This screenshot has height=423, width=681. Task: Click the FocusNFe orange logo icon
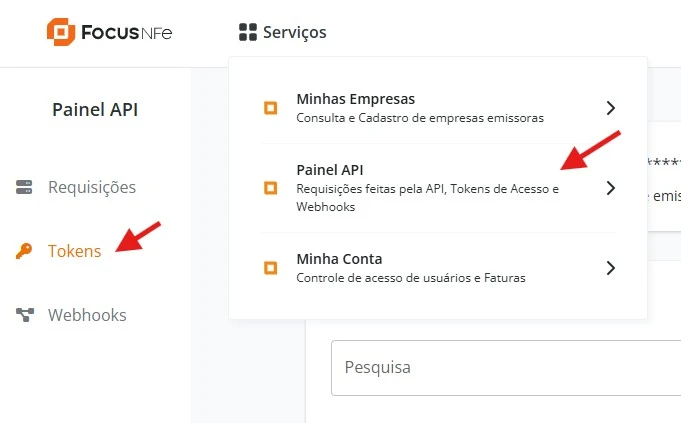(x=61, y=32)
